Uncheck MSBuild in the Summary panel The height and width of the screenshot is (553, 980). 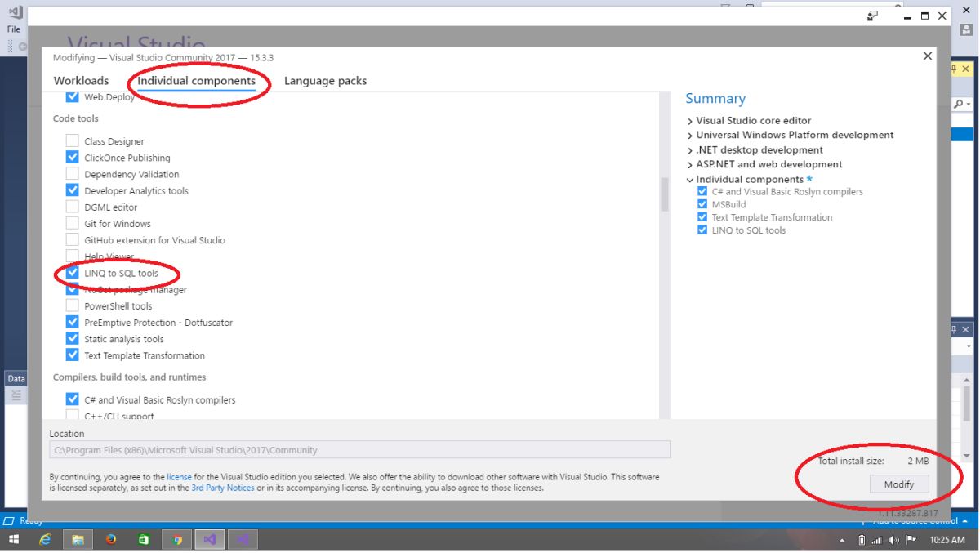(x=702, y=204)
